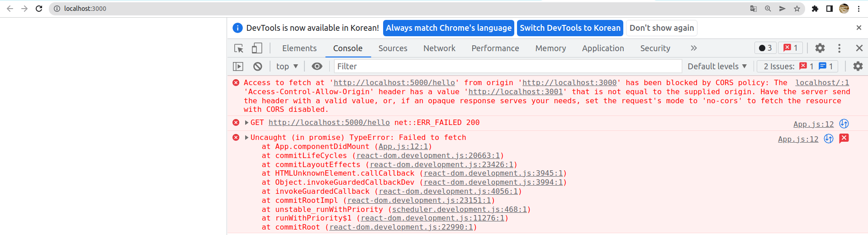This screenshot has width=868, height=235.
Task: Click the red issue icon in TypeError row
Action: [x=844, y=138]
